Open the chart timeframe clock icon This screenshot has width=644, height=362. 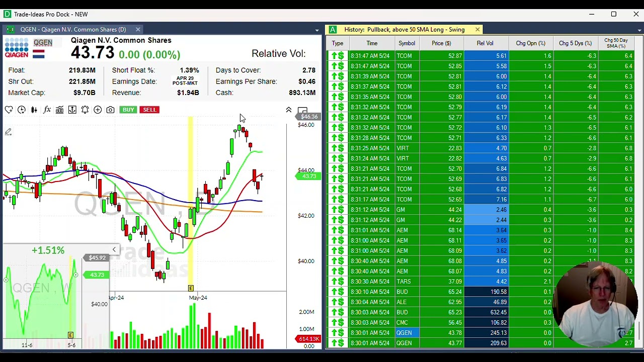pos(21,110)
